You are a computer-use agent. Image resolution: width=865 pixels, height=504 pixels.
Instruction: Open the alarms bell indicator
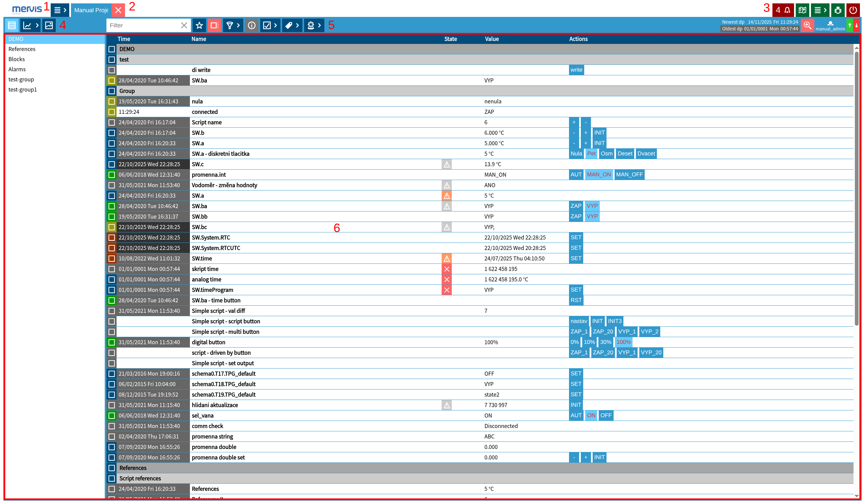tap(783, 10)
